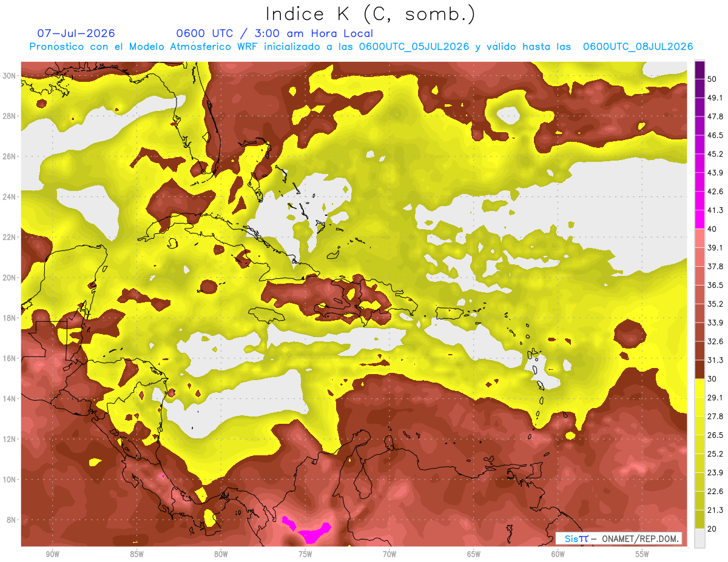Image resolution: width=728 pixels, height=562 pixels.
Task: Click the "14N" latitude label
Action: click(x=9, y=398)
